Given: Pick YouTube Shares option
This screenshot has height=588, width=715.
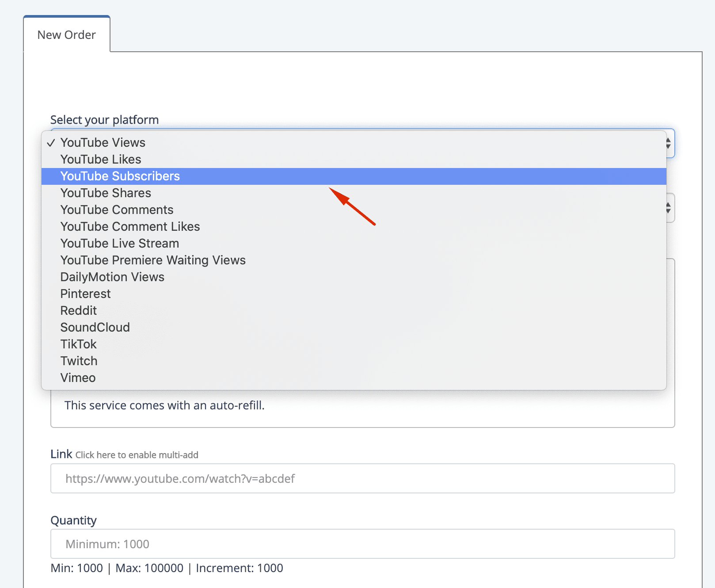Looking at the screenshot, I should [354, 193].
